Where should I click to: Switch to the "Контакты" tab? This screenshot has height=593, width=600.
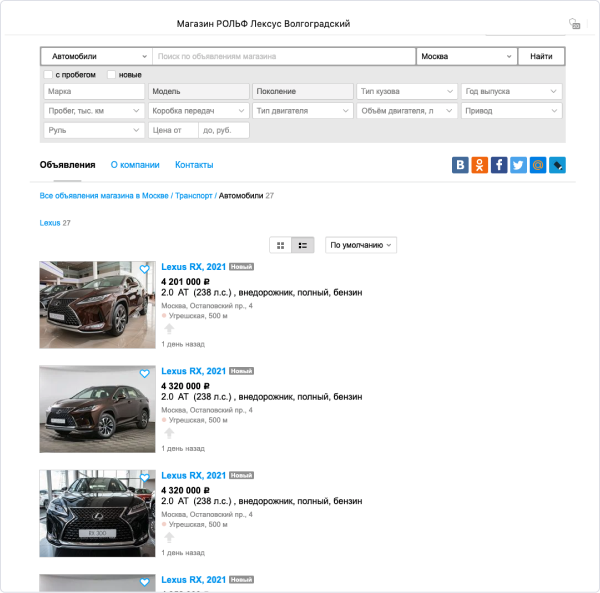tap(194, 165)
